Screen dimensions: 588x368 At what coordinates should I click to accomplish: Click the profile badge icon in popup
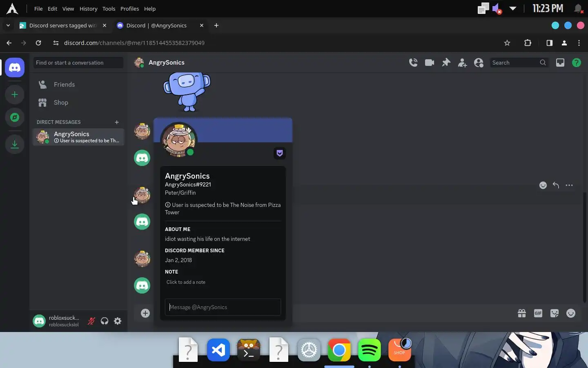tap(280, 153)
